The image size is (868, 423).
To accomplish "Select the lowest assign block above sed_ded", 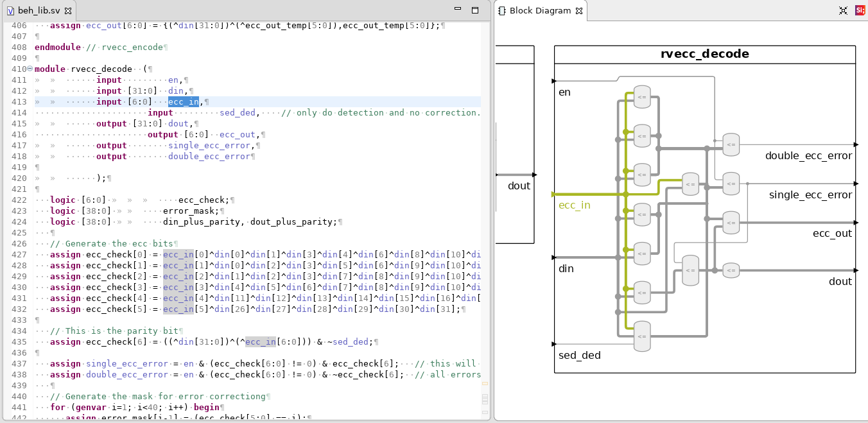I will (x=642, y=336).
